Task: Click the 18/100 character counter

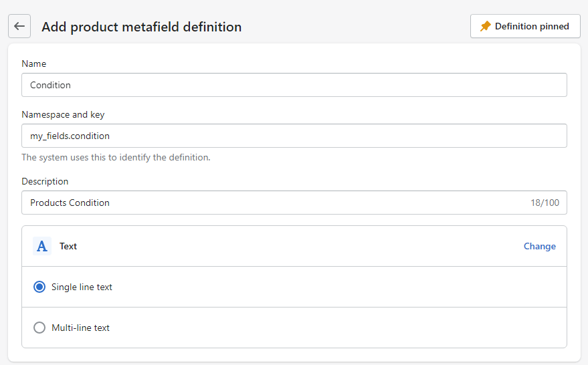Action: point(545,203)
